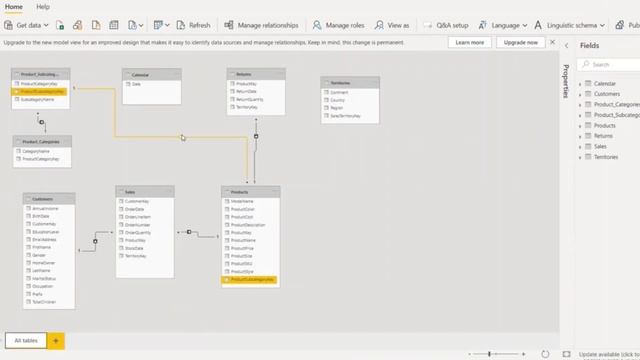
Task: Click the Returns to Products relationship marker
Action: click(x=256, y=136)
